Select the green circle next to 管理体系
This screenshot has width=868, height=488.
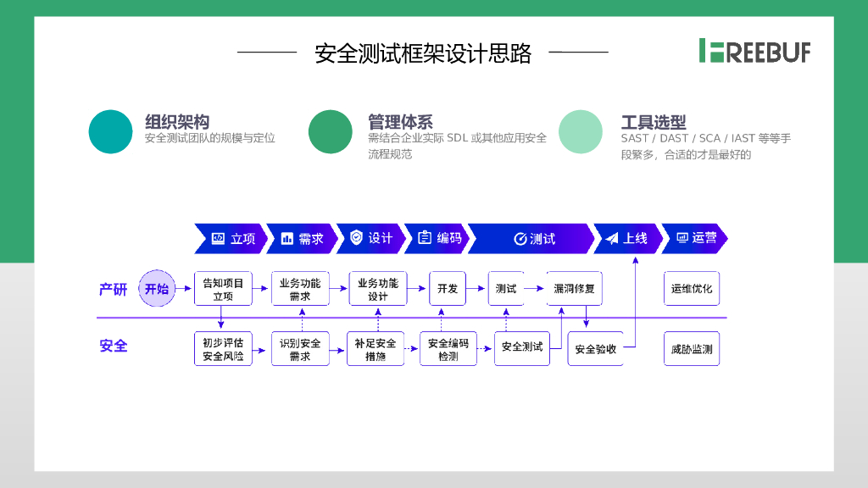click(x=330, y=132)
